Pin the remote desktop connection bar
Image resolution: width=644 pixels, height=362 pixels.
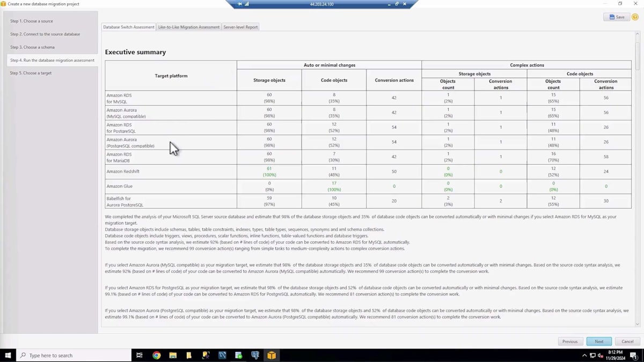coord(240,4)
